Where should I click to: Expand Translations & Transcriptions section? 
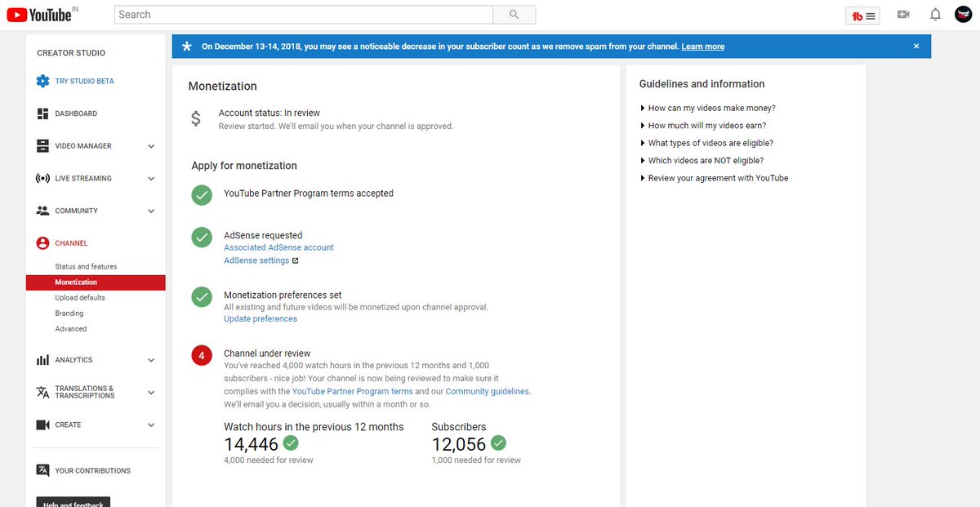click(151, 392)
